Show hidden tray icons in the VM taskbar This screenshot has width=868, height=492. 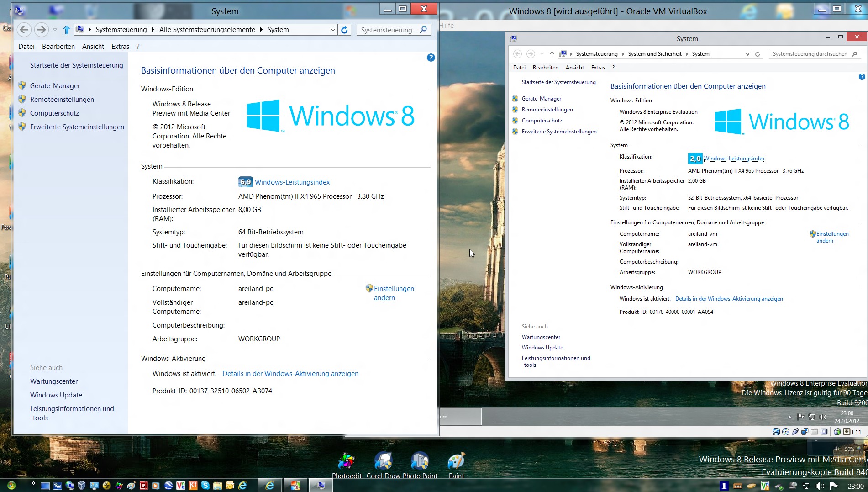pyautogui.click(x=789, y=417)
